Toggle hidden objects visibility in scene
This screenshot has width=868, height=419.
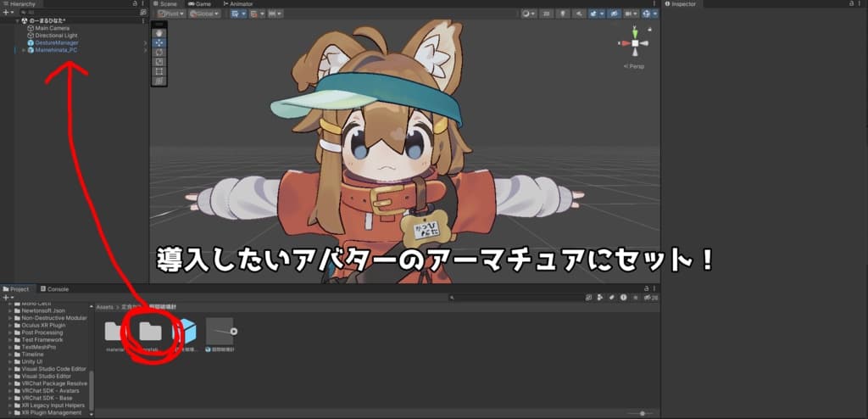click(614, 14)
